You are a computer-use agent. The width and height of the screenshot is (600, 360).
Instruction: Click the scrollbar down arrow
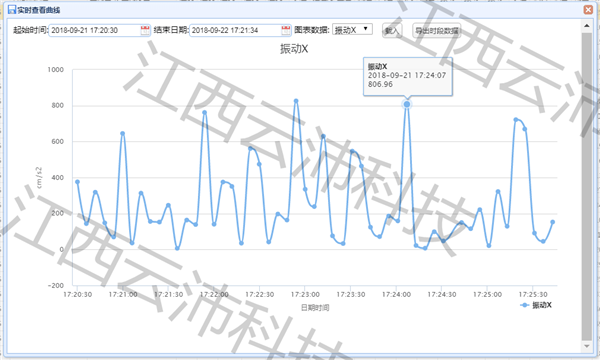click(587, 346)
